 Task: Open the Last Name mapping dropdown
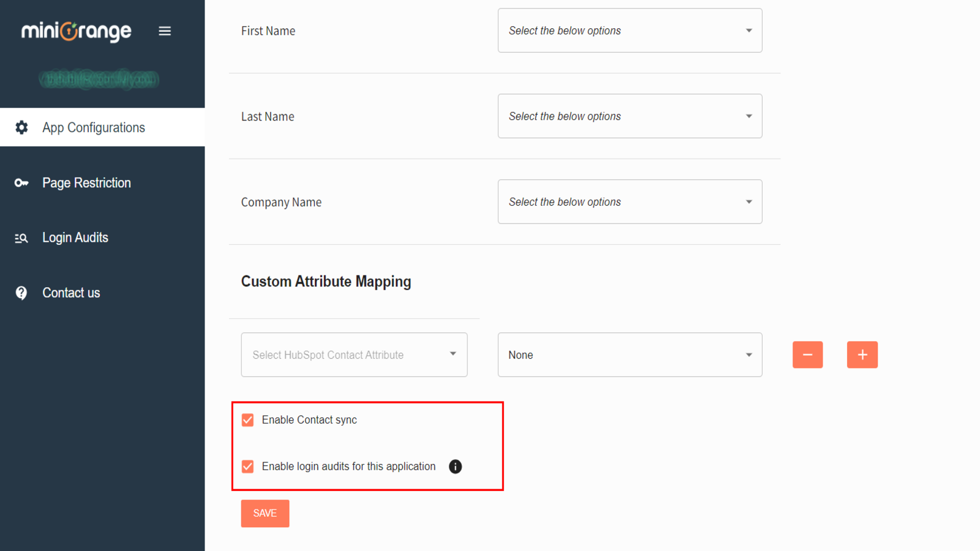(x=629, y=116)
